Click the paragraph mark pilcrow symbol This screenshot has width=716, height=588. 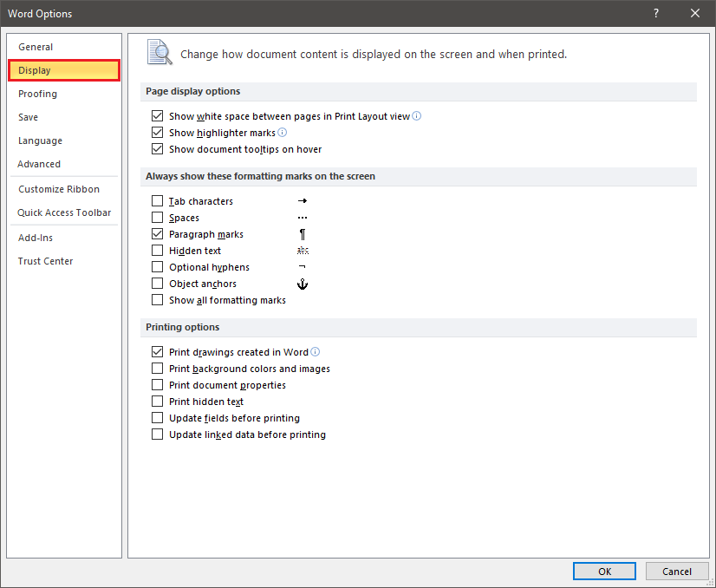[303, 234]
